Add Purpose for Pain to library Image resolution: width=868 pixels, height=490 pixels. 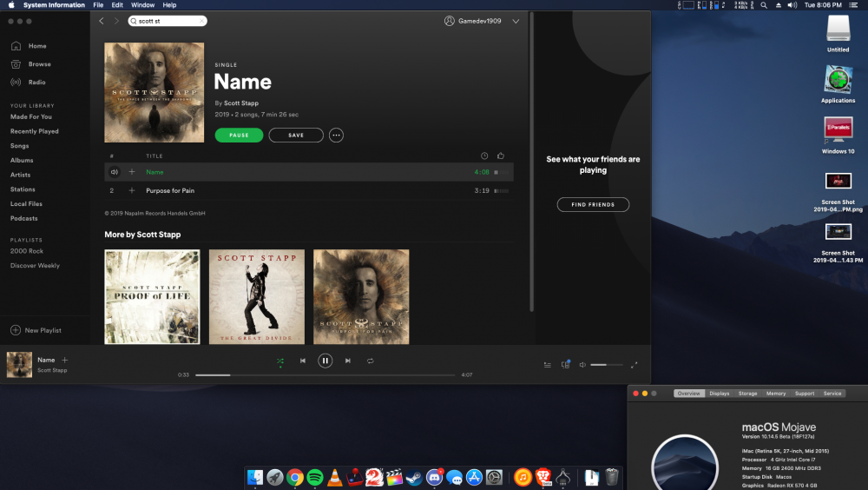pyautogui.click(x=132, y=190)
